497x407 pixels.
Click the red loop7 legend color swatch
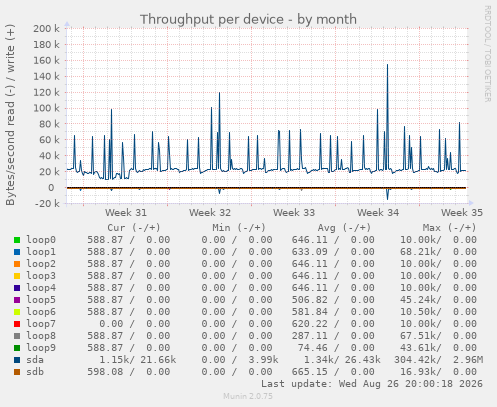(x=17, y=324)
